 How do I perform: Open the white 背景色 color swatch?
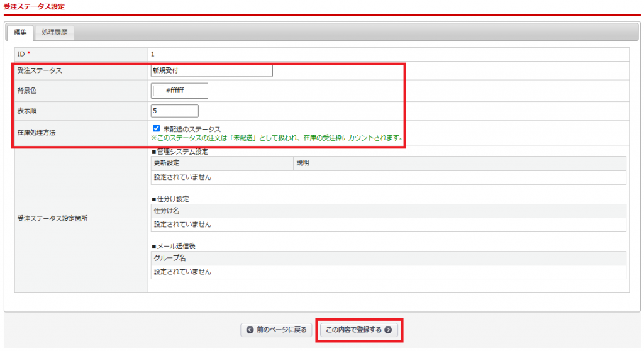click(158, 91)
